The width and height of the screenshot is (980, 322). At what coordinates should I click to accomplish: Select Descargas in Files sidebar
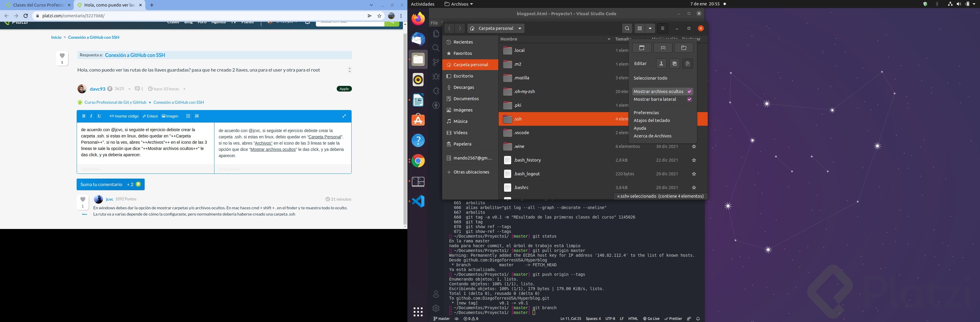[470, 87]
